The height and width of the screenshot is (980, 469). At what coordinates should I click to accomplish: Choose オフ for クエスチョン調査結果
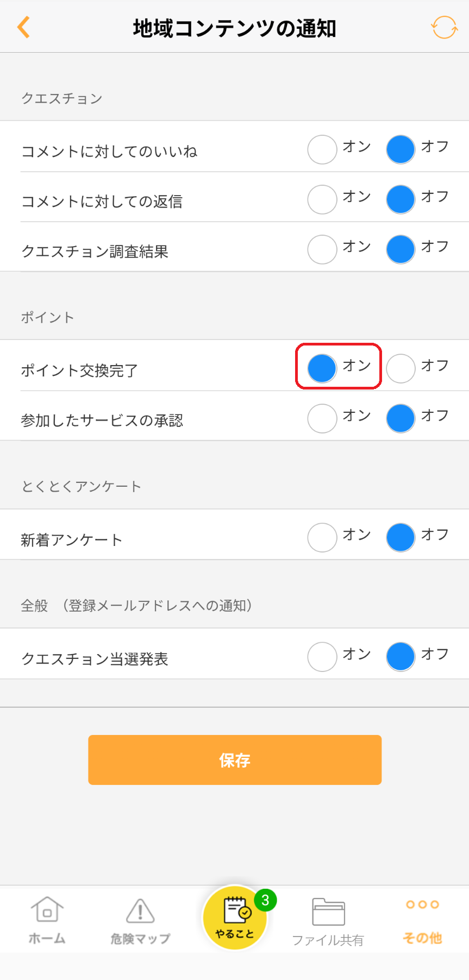pos(401,249)
